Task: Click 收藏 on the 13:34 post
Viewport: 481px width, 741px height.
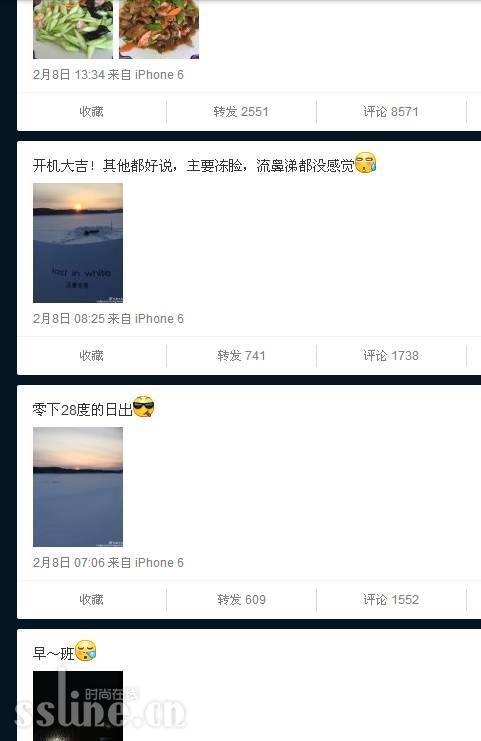Action: [91, 112]
